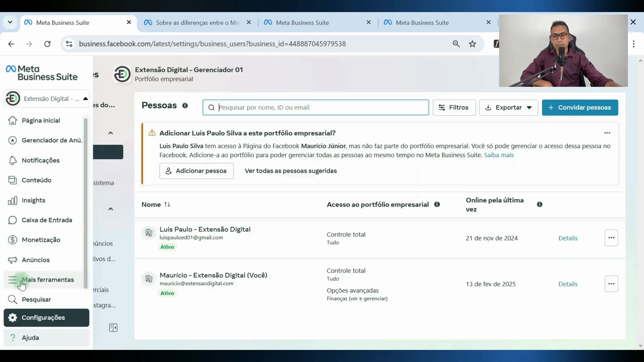
Task: Click the Mais ferramentas hamburger icon
Action: pos(12,280)
